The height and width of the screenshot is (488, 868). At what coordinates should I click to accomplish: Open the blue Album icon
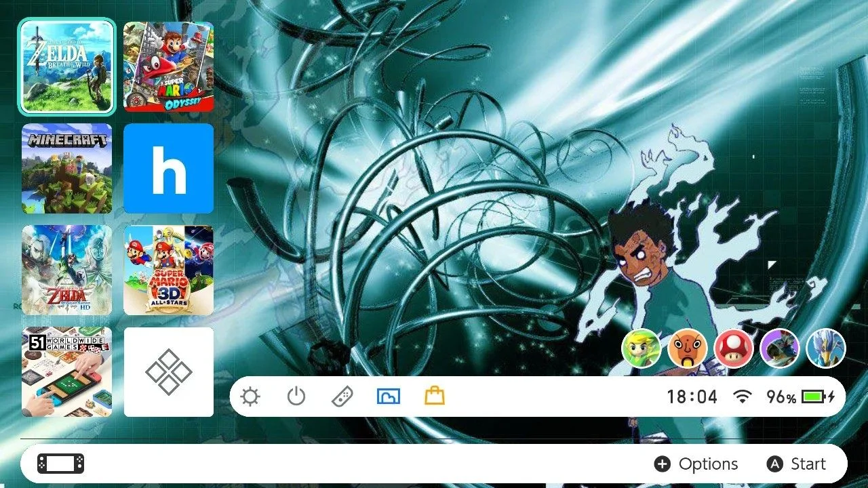(x=389, y=396)
